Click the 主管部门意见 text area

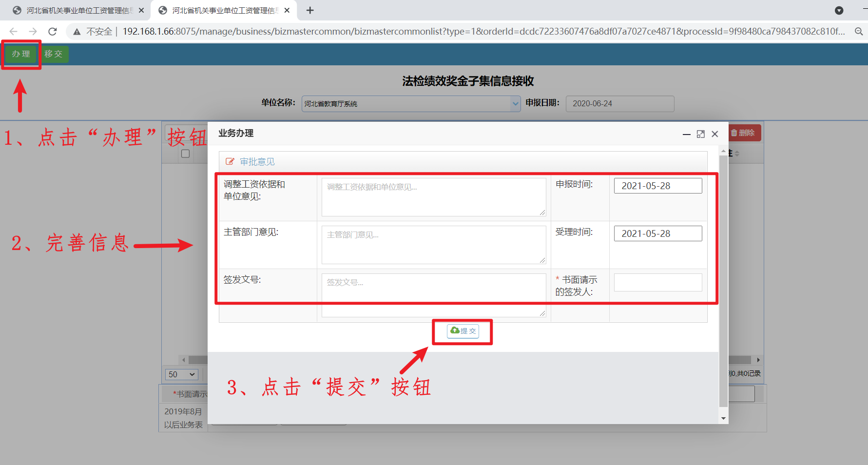click(434, 245)
